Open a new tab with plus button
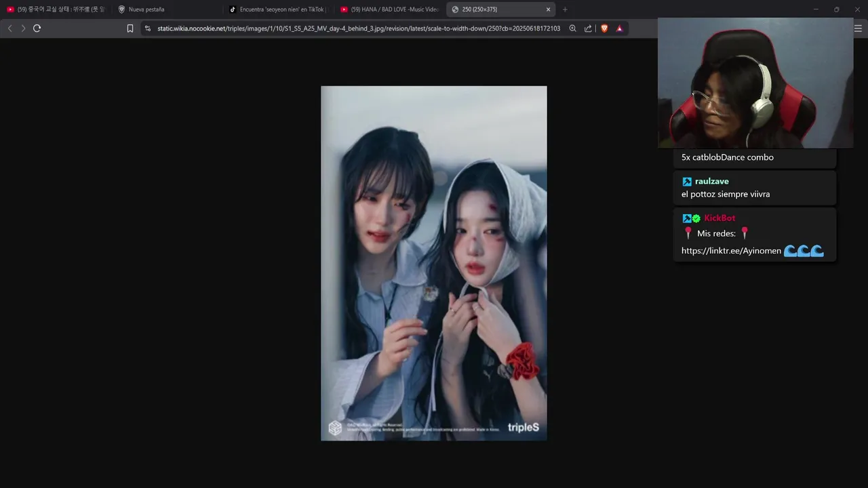The image size is (868, 488). pyautogui.click(x=565, y=9)
